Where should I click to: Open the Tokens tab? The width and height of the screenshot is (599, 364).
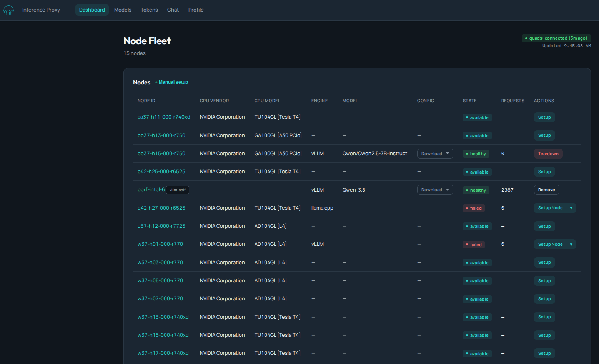coord(149,10)
